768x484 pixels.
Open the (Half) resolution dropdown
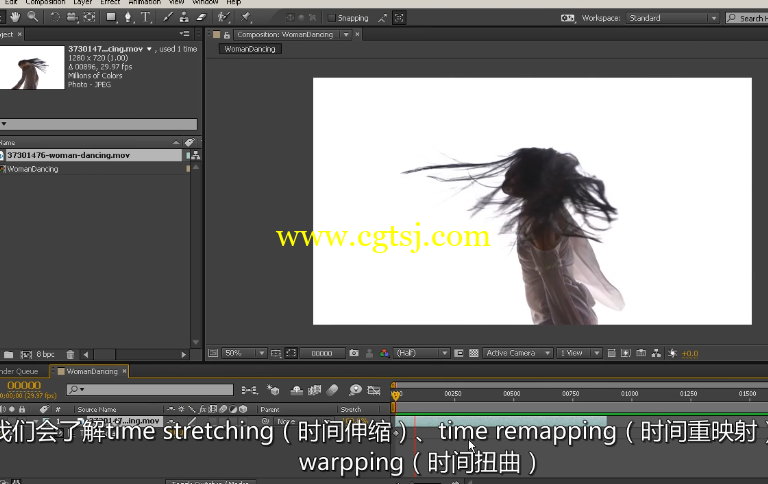(x=421, y=353)
